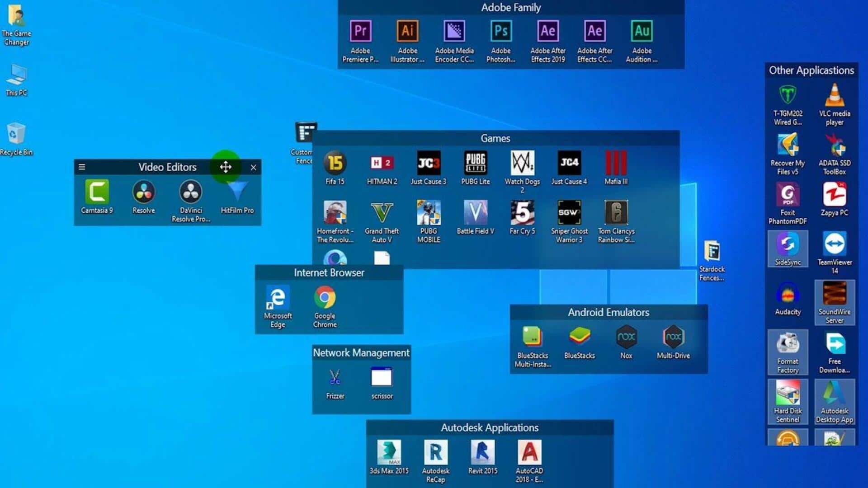The width and height of the screenshot is (868, 488).
Task: Open PUBG Lite
Action: click(x=476, y=164)
